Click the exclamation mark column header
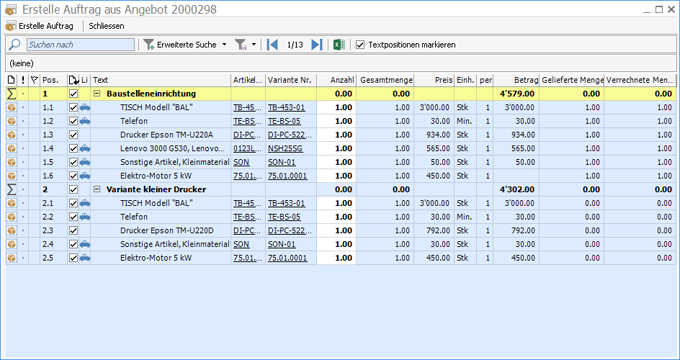Screen dimensions: 680x360 click(x=23, y=80)
